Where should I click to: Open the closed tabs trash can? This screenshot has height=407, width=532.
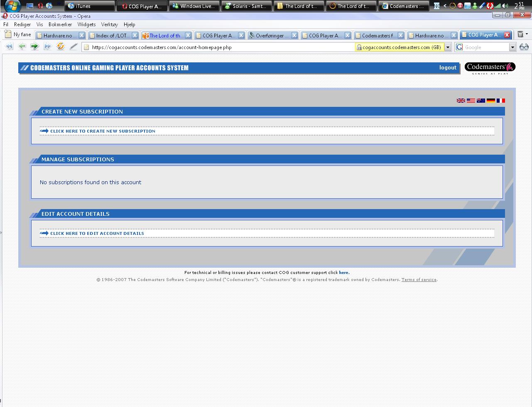click(520, 35)
